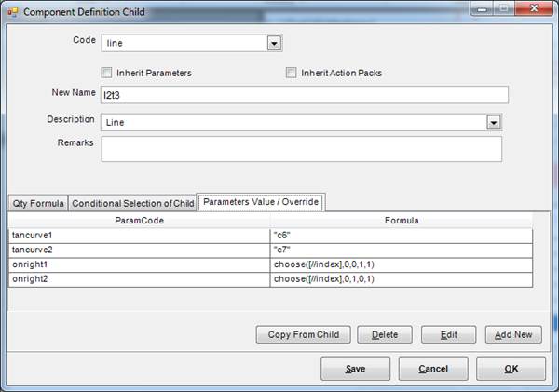The image size is (559, 392).
Task: Cancel the dialog changes
Action: point(433,368)
